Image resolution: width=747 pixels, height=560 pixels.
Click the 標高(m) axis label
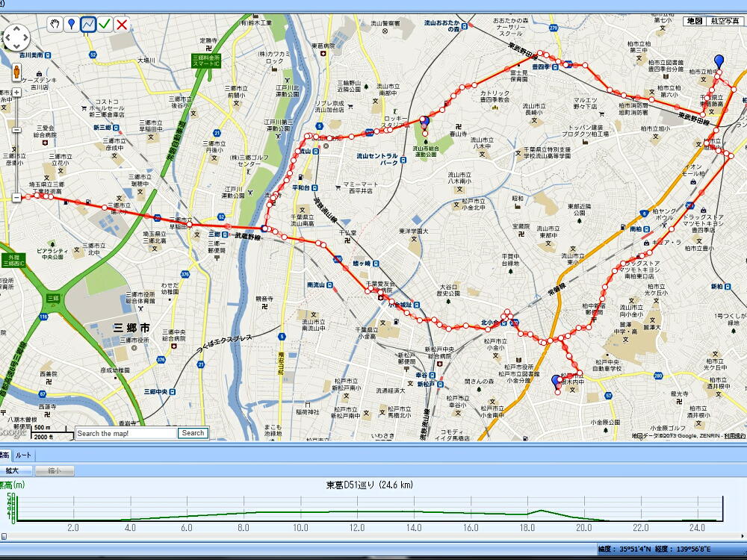[13, 485]
